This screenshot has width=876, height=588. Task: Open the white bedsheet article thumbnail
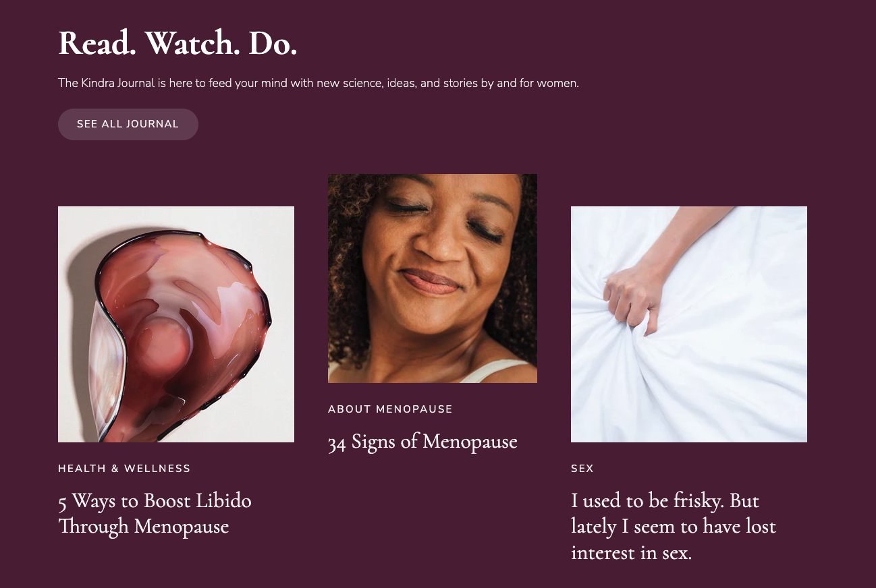689,324
